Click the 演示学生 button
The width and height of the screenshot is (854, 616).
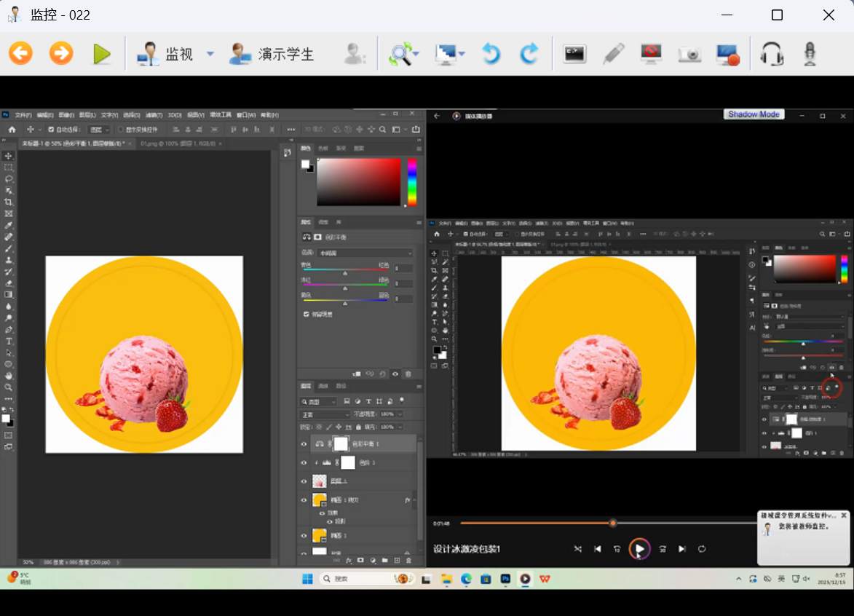point(272,54)
